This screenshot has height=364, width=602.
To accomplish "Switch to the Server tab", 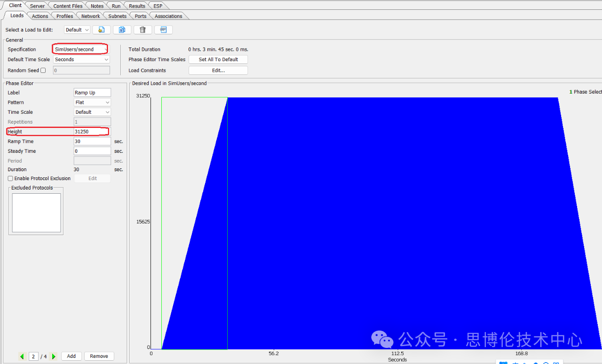I will [x=37, y=6].
